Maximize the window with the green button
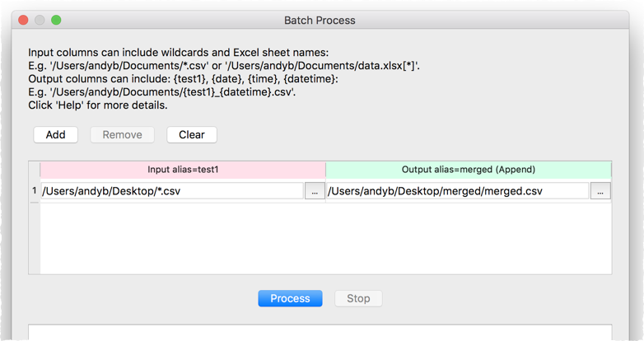Viewport: 644px width, 341px height. pos(56,19)
